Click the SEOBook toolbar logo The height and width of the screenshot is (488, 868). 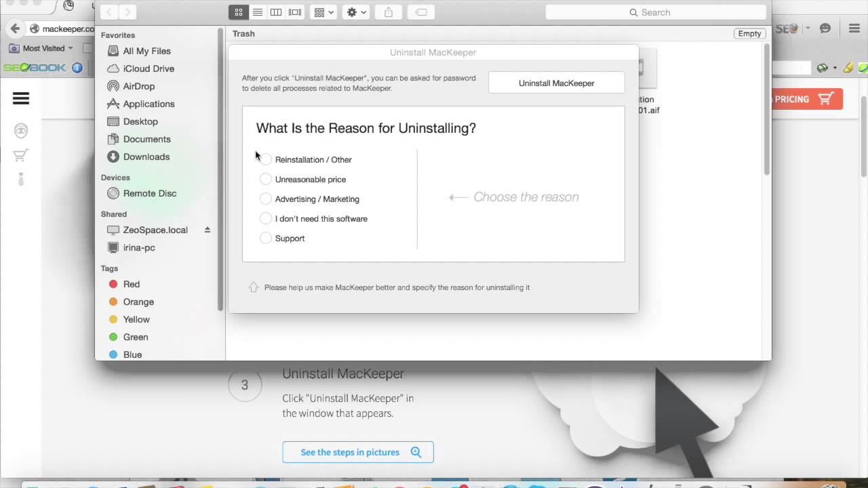coord(35,68)
